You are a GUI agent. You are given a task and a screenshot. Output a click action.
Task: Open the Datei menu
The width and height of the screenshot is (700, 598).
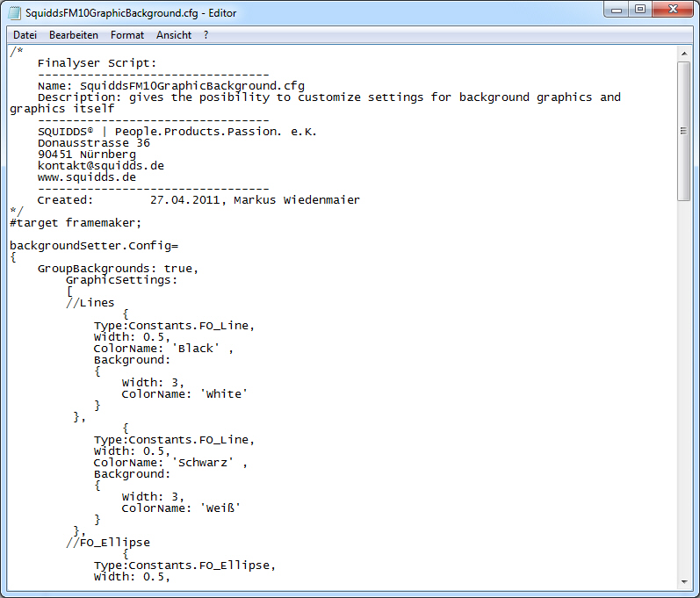coord(25,35)
